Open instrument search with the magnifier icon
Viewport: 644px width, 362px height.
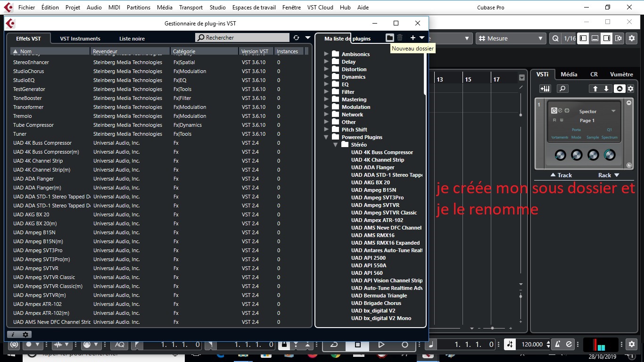pos(562,89)
